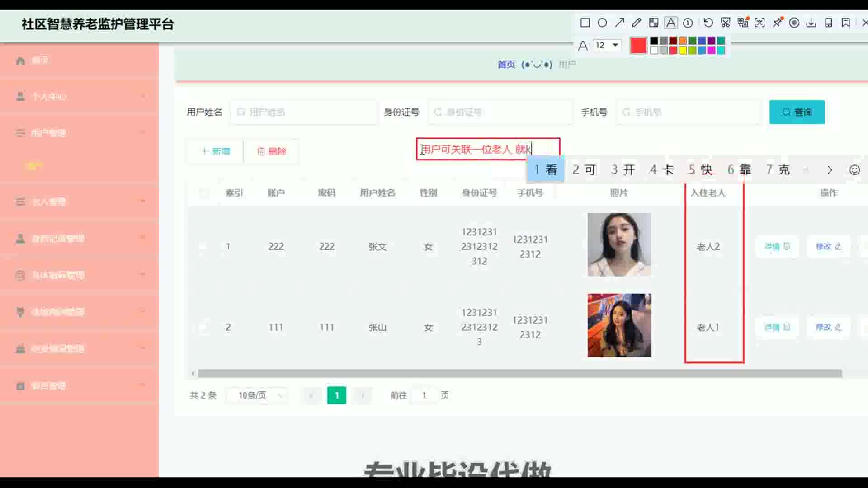Select the arrow drawing tool

(619, 23)
